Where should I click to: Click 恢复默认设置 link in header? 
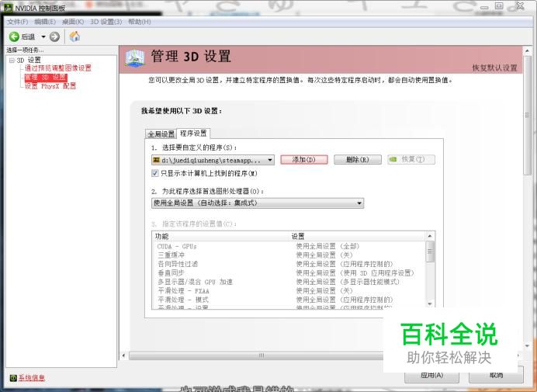(494, 68)
